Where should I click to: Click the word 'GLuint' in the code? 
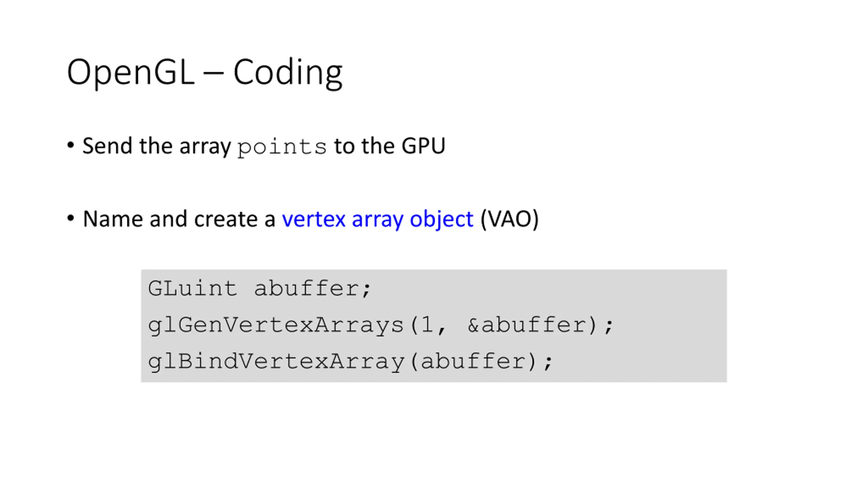192,288
